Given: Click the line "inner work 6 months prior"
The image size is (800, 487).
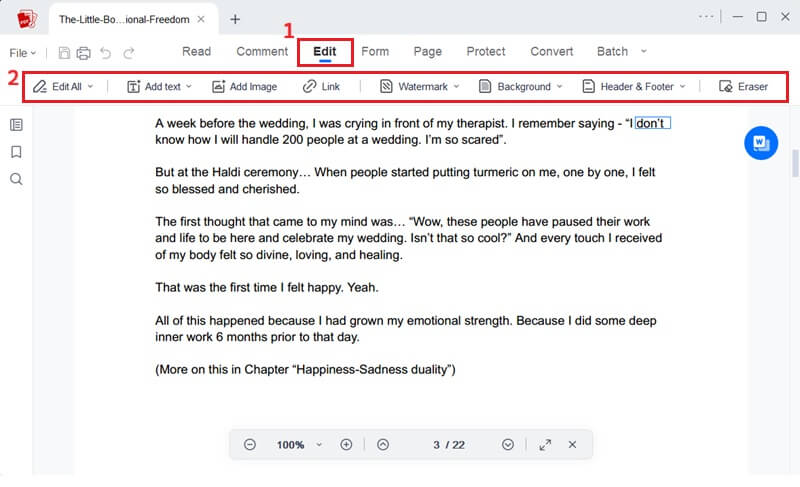Looking at the screenshot, I should [x=257, y=337].
